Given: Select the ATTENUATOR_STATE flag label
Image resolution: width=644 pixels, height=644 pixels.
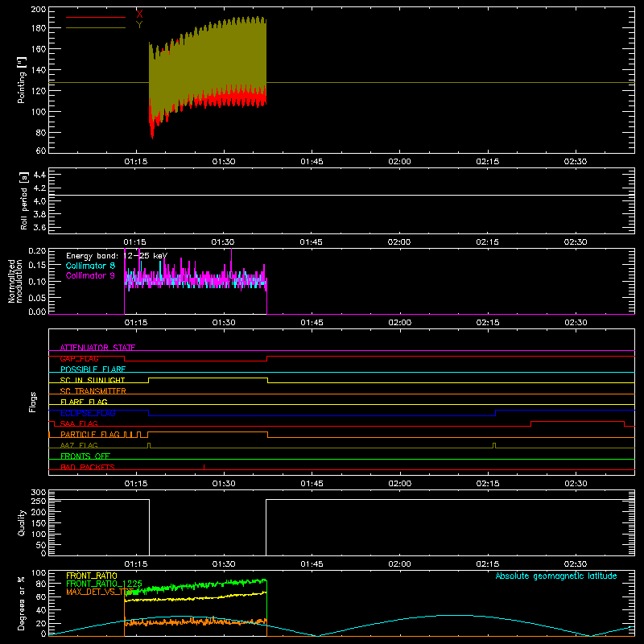Looking at the screenshot, I should pyautogui.click(x=97, y=348).
